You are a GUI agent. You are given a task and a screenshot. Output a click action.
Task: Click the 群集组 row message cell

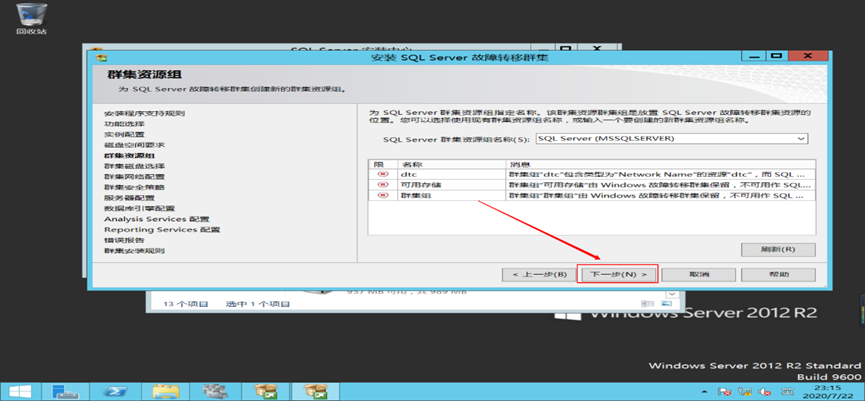[660, 195]
